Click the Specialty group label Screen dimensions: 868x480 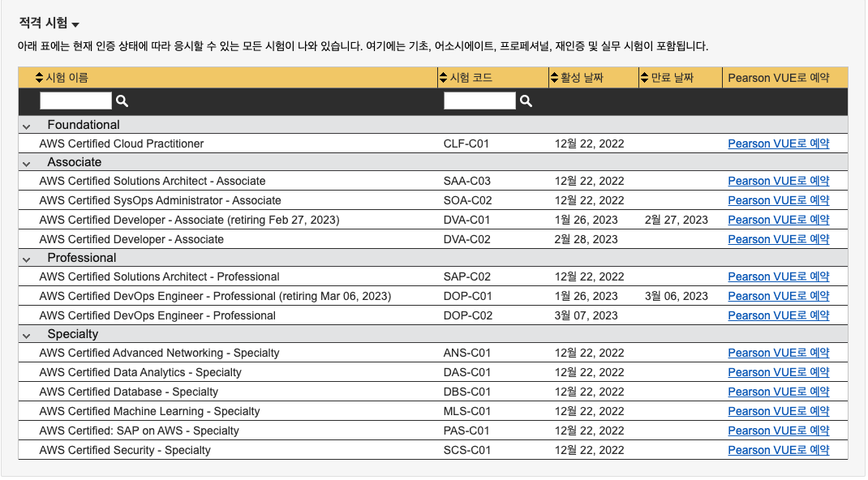[72, 334]
